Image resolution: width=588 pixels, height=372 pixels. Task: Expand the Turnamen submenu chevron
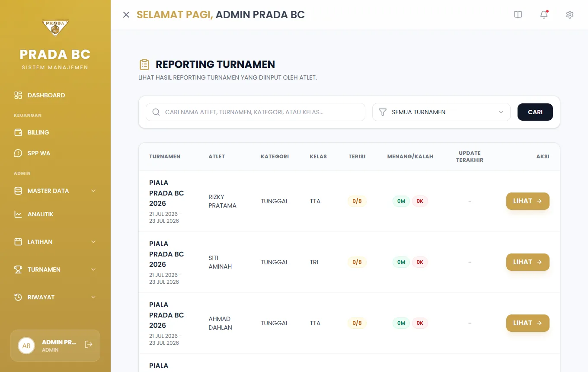pyautogui.click(x=93, y=269)
